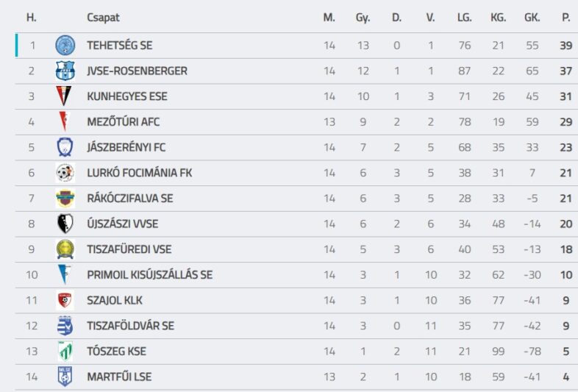Image resolution: width=578 pixels, height=392 pixels.
Task: Click the Csapat column header
Action: point(103,18)
